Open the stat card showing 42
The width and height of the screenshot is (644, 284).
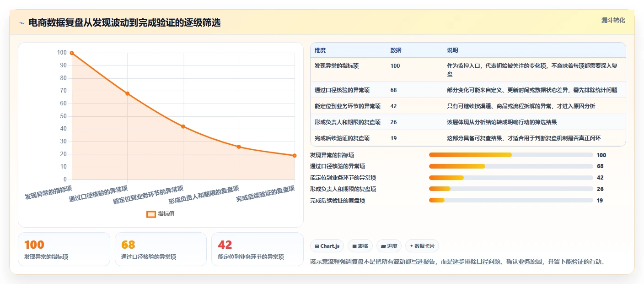tap(258, 249)
